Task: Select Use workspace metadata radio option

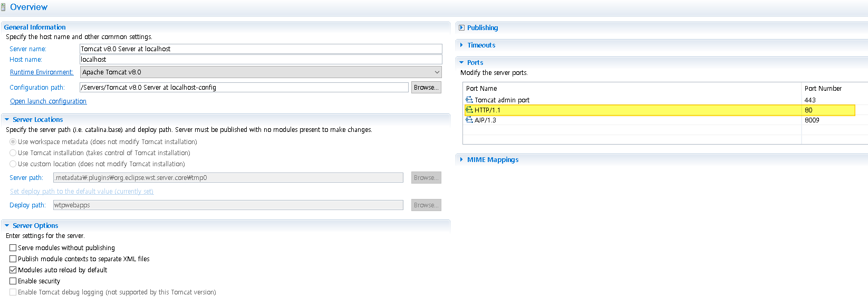Action: 13,141
